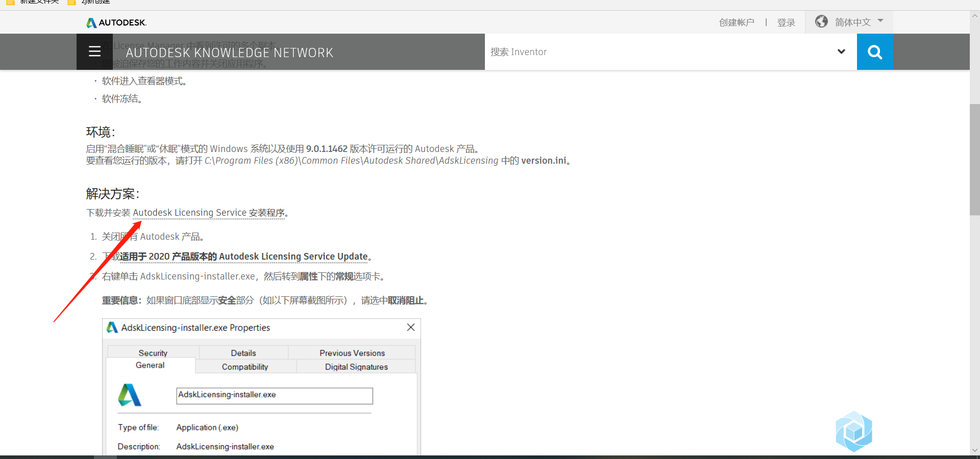Click the blue search magnifier button

point(875,52)
